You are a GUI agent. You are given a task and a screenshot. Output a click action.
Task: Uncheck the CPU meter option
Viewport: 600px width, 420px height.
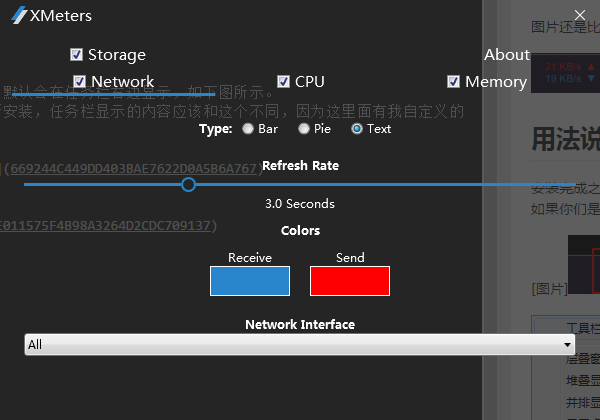(284, 81)
